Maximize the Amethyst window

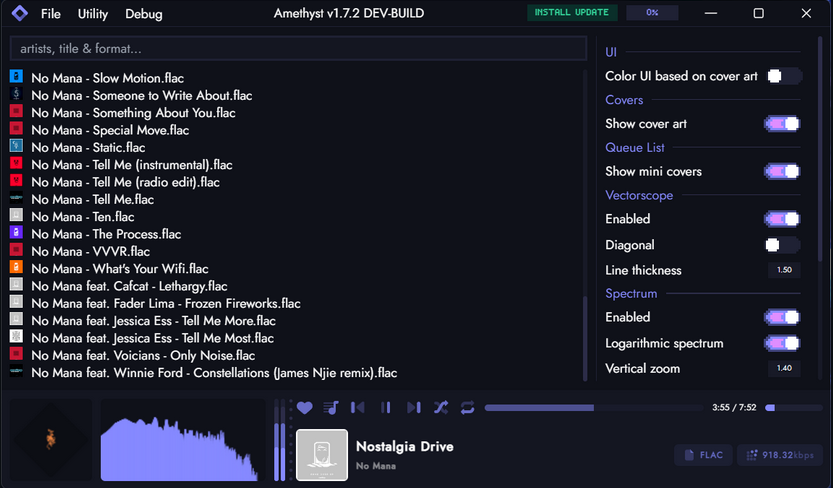[x=758, y=13]
